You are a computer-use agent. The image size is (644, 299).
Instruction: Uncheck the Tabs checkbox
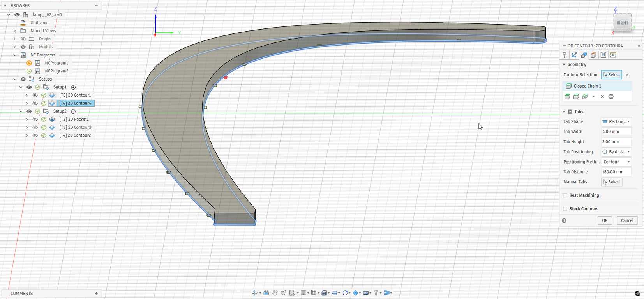click(570, 112)
